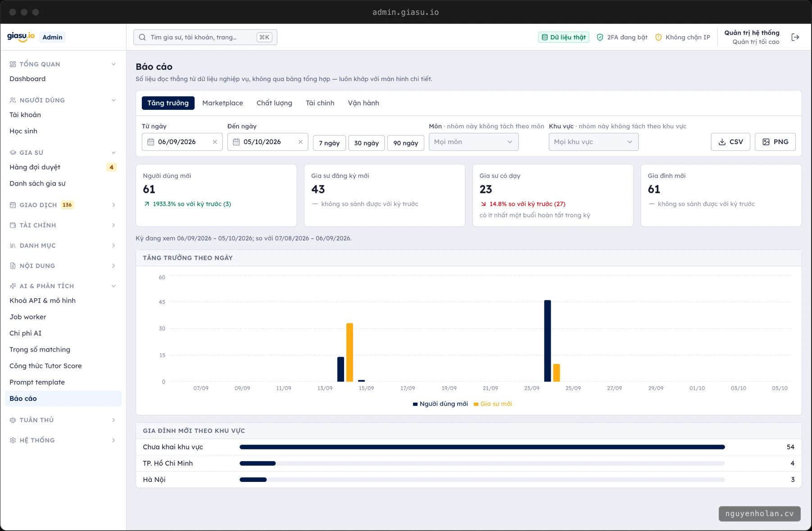The height and width of the screenshot is (531, 812).
Task: Export report as PNG
Action: coord(775,142)
